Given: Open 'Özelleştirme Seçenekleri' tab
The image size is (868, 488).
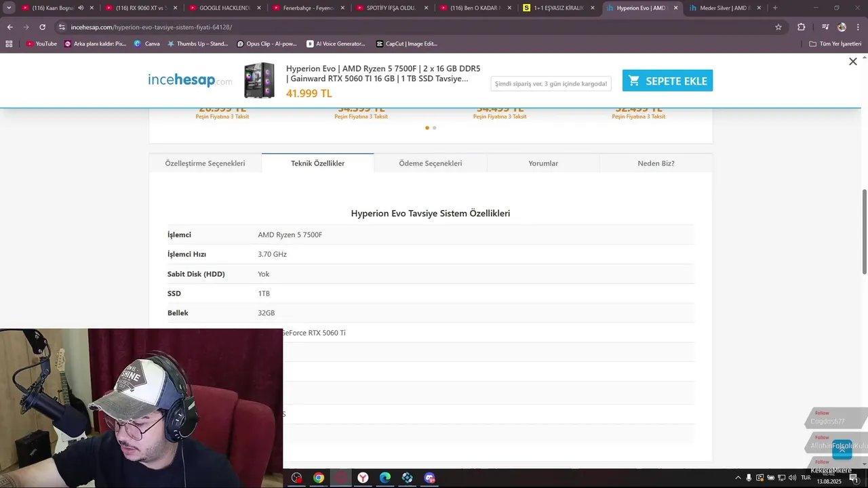Looking at the screenshot, I should 205,163.
